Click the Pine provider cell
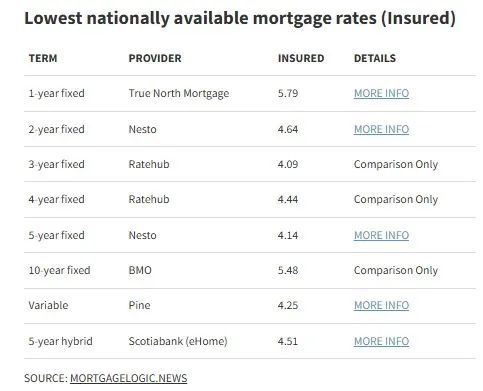Image resolution: width=483 pixels, height=391 pixels. 139,305
